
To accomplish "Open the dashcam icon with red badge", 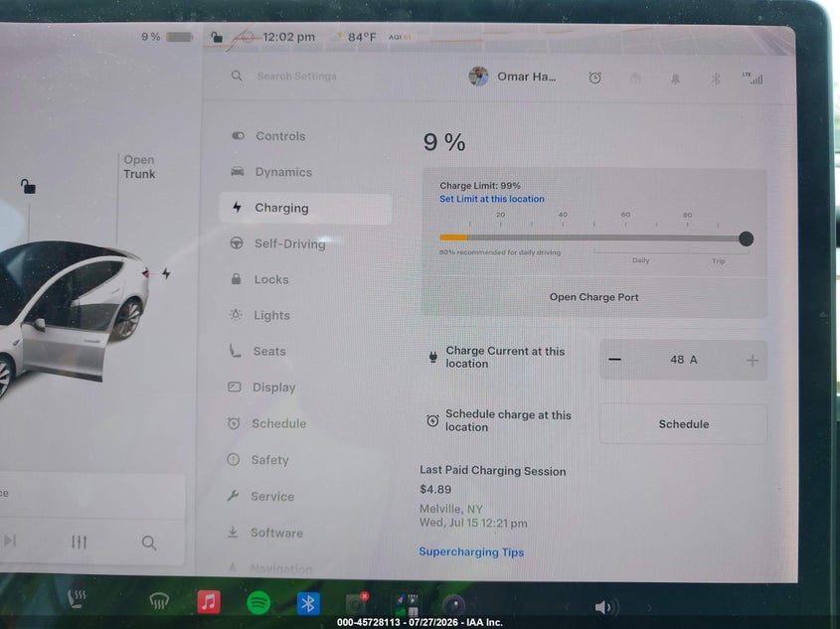I will (356, 604).
